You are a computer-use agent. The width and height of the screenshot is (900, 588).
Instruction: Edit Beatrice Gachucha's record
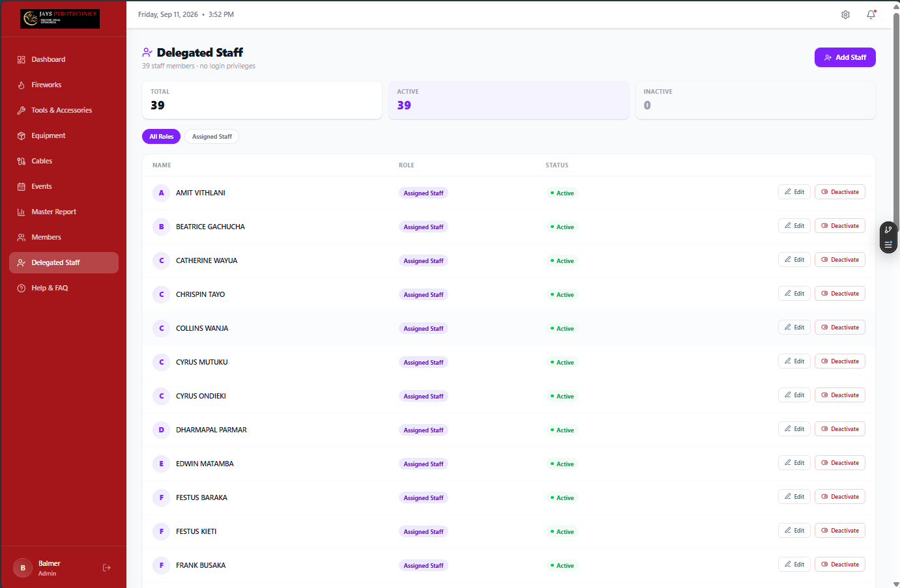794,226
